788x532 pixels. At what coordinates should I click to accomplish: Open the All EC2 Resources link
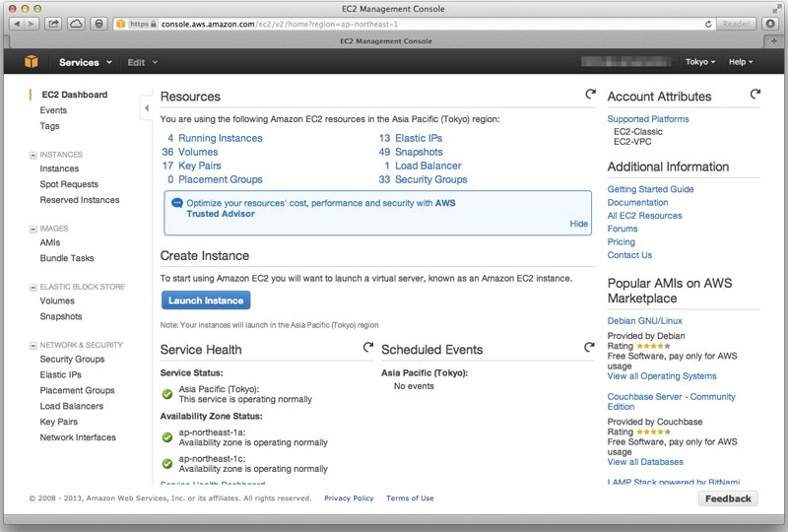645,215
